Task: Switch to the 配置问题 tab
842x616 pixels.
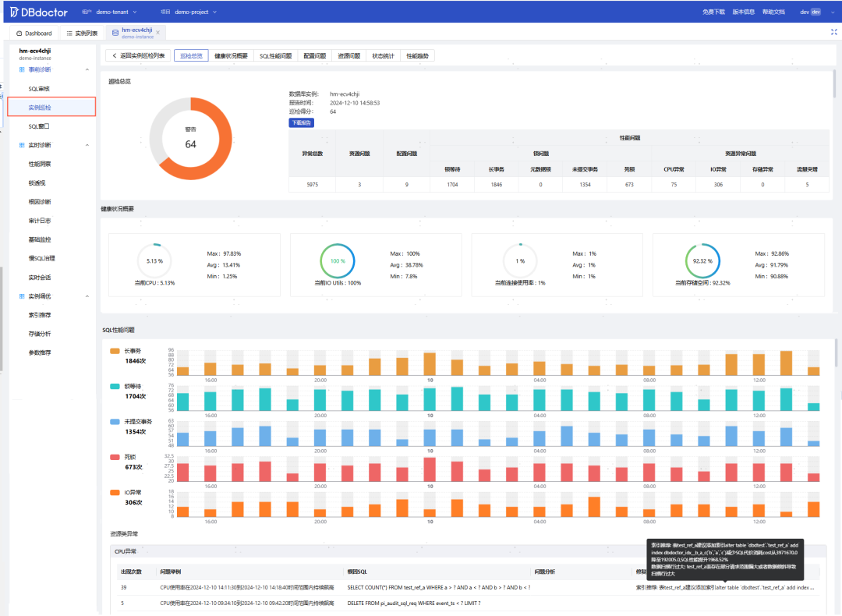Action: (x=315, y=56)
